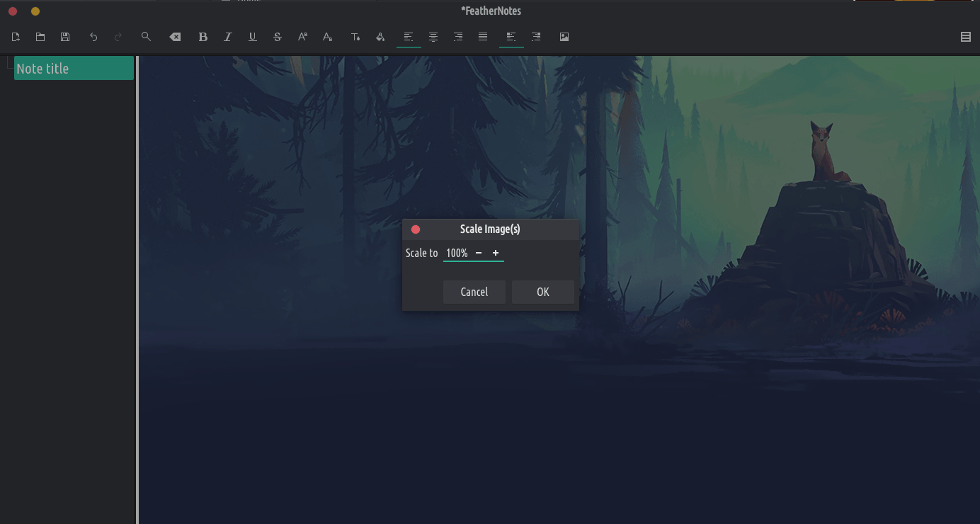Select the 'Note title' node in the sidebar
The image size is (980, 524).
(74, 69)
